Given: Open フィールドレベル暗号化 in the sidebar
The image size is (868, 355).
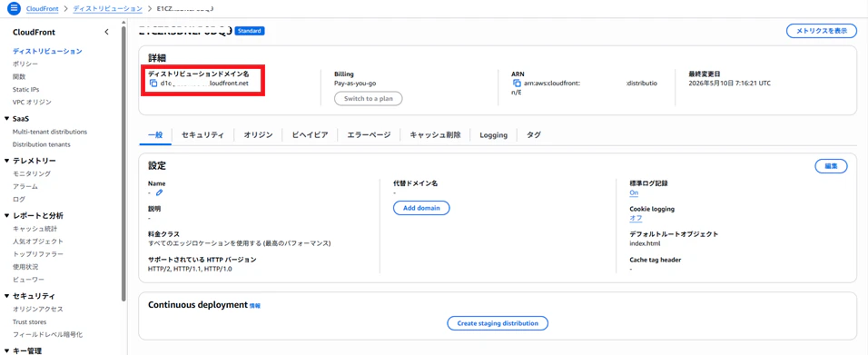Looking at the screenshot, I should coord(47,334).
